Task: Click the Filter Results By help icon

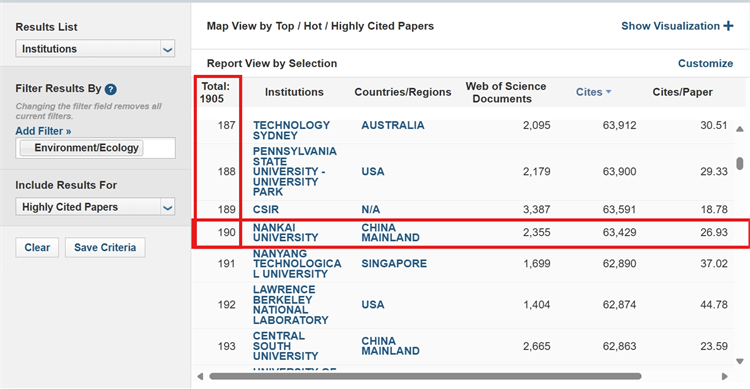Action: point(110,89)
